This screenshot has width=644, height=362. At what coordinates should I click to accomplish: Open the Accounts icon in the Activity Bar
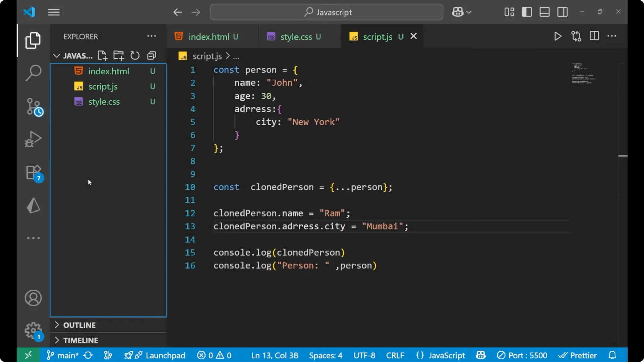tap(33, 298)
